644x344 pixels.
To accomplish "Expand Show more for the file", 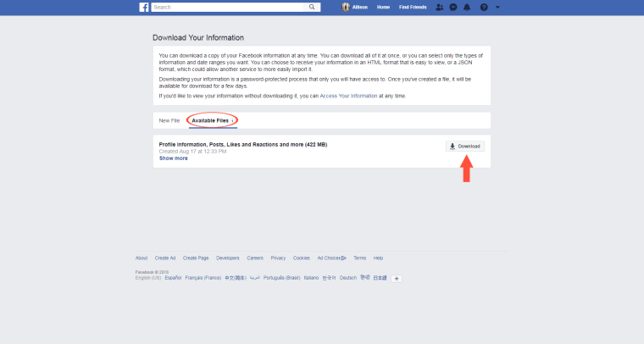I will [x=174, y=158].
